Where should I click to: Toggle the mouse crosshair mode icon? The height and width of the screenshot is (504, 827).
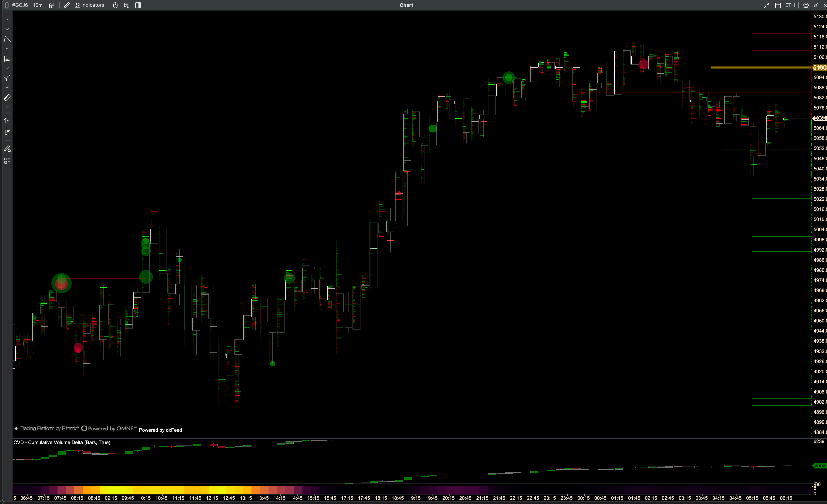tap(115, 5)
